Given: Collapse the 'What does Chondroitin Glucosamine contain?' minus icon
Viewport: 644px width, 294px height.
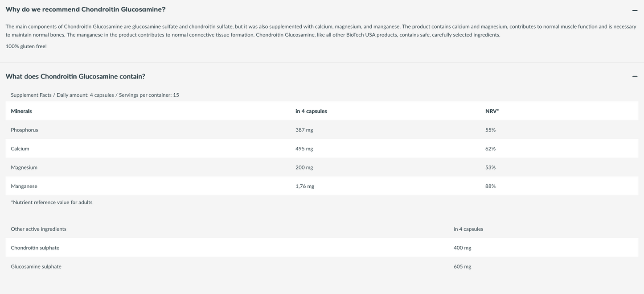Looking at the screenshot, I should 635,76.
